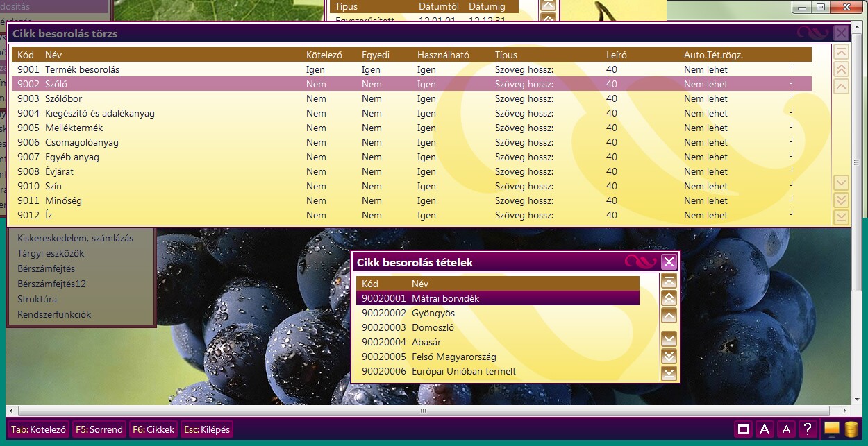Screen dimensions: 868x446
Task: Open Bérszámfejtés12 menu item
Action: click(x=51, y=284)
